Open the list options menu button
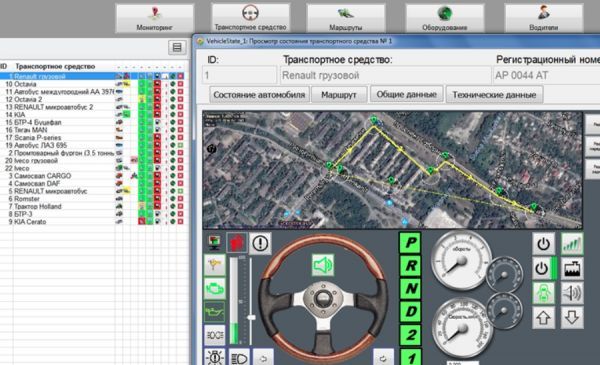This screenshot has height=365, width=600. tap(177, 47)
